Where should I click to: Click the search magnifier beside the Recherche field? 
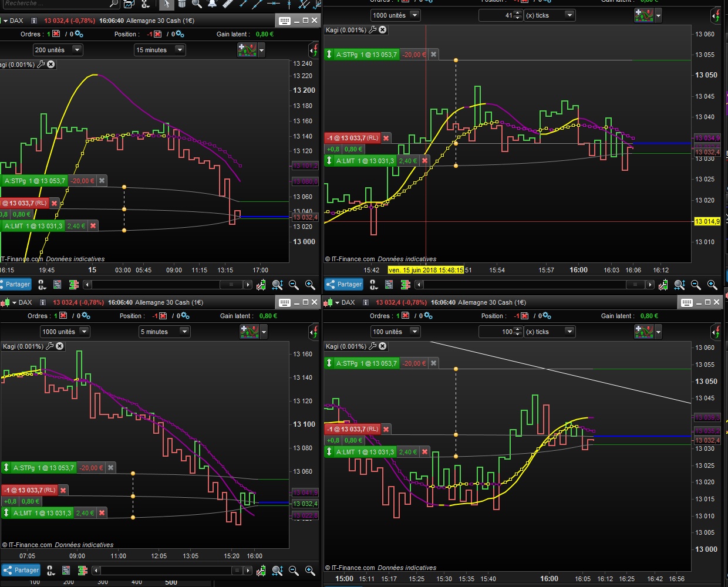click(114, 4)
